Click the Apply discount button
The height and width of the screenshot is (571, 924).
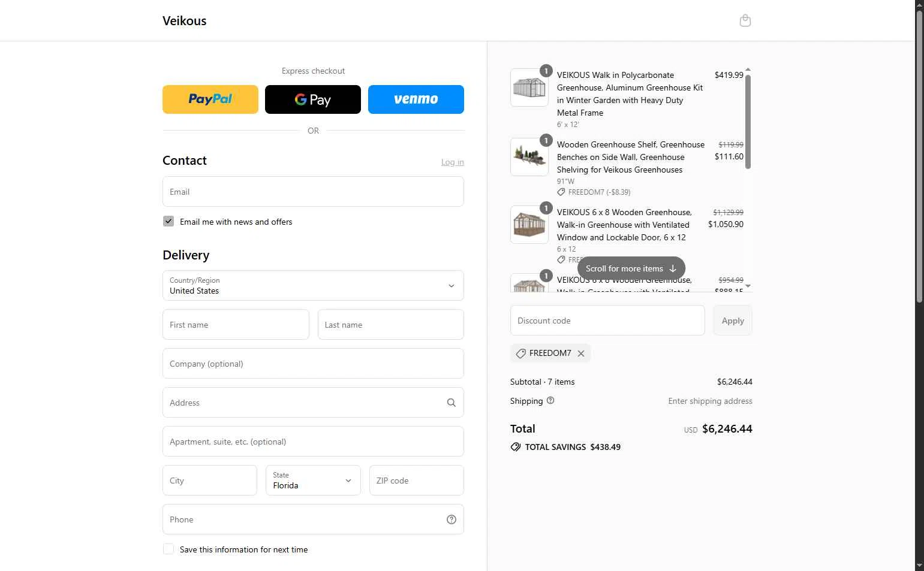point(733,321)
